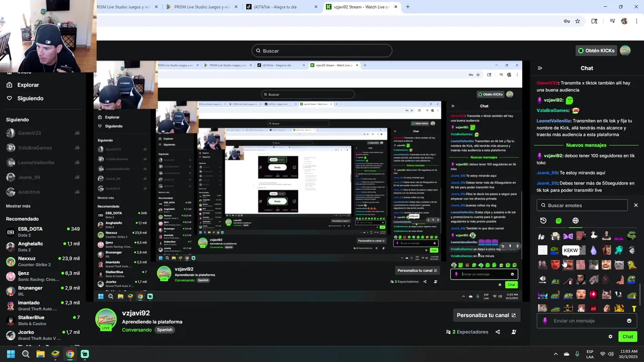The height and width of the screenshot is (362, 644).
Task: Select green Kick emotes tab
Action: tap(558, 221)
